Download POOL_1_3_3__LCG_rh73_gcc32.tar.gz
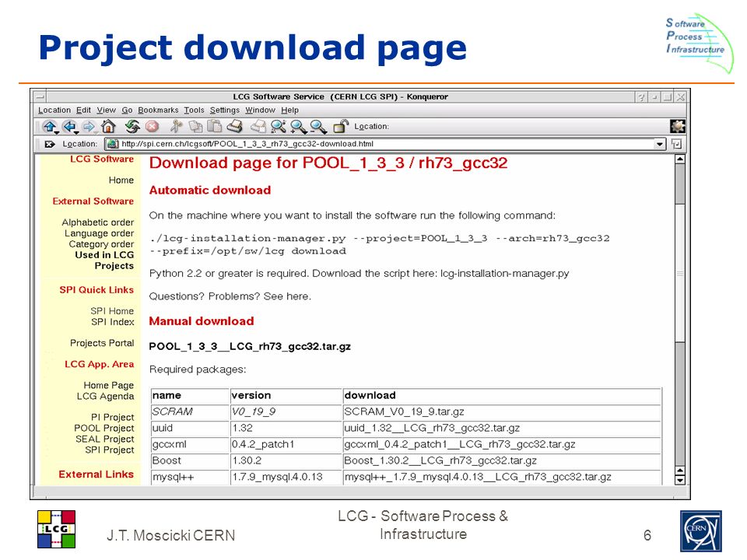747x560 pixels. point(250,347)
